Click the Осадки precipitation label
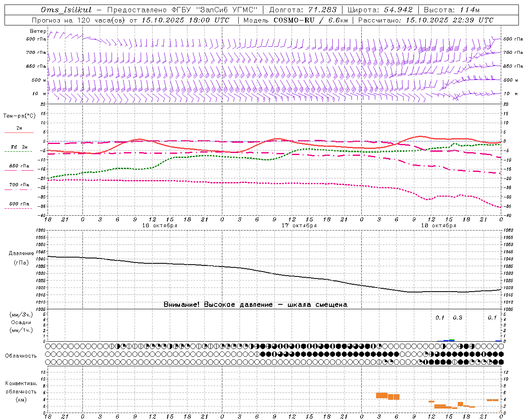This screenshot has width=525, height=420. point(21,322)
